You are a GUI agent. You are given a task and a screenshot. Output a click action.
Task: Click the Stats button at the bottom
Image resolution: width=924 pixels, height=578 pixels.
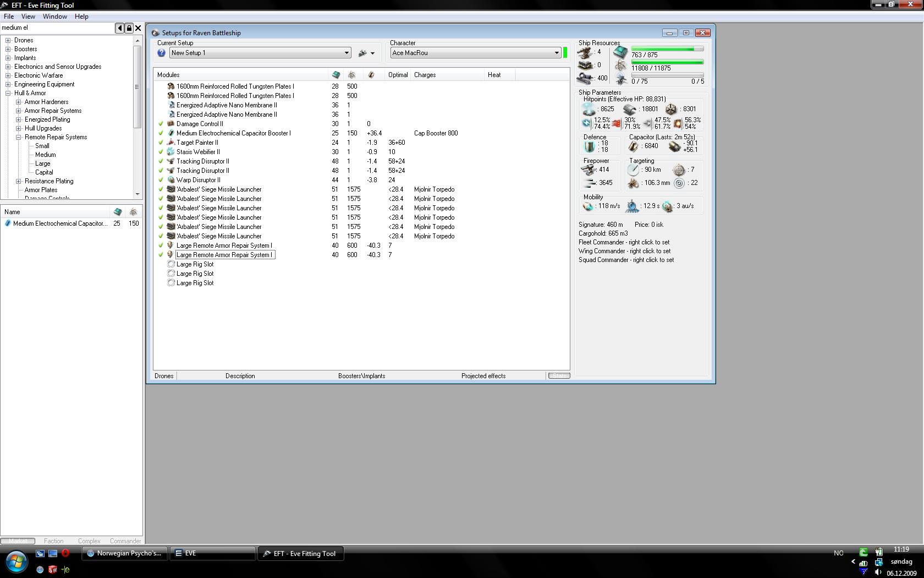click(559, 376)
